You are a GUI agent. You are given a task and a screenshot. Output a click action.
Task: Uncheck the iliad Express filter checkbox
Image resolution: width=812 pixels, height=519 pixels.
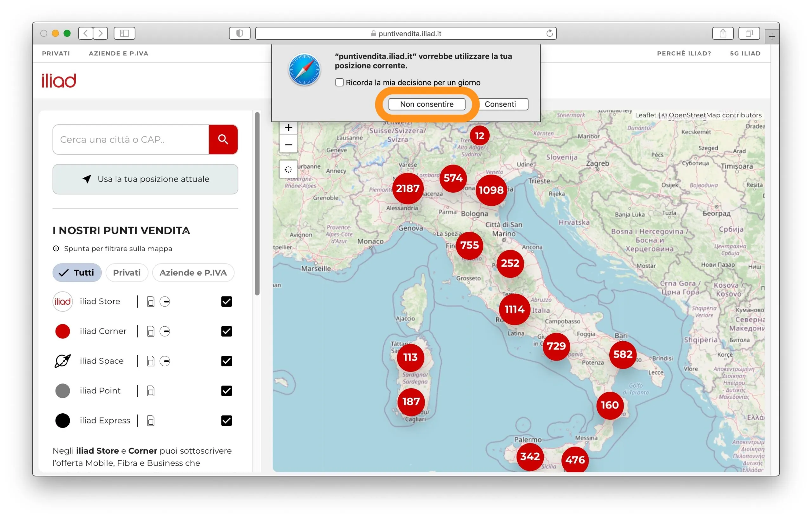point(226,421)
